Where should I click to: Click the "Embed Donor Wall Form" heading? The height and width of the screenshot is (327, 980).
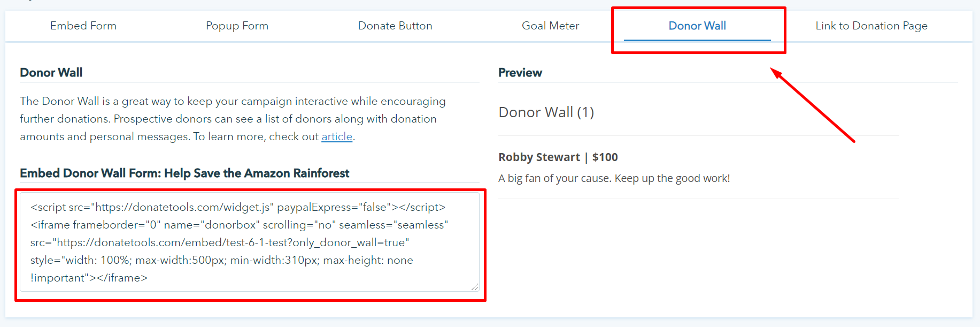[184, 173]
